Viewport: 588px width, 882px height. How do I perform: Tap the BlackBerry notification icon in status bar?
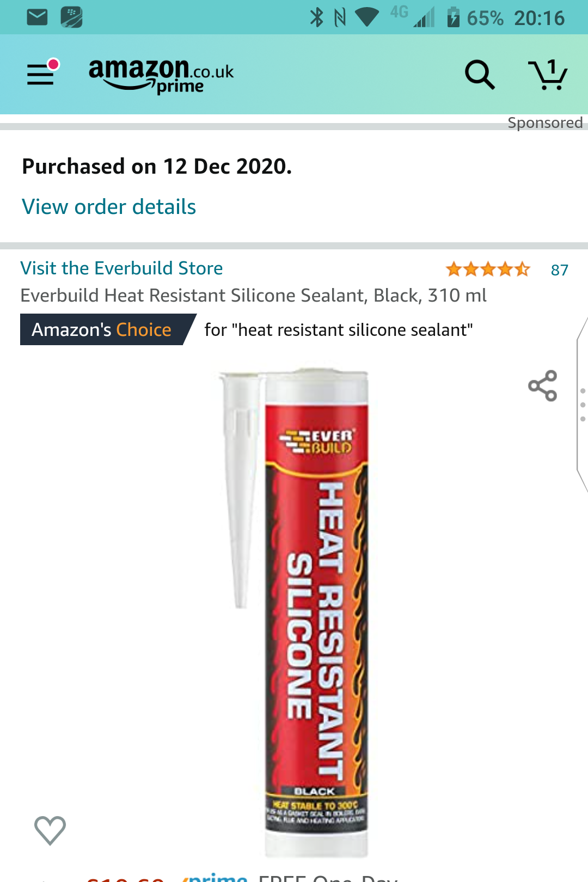(x=71, y=17)
